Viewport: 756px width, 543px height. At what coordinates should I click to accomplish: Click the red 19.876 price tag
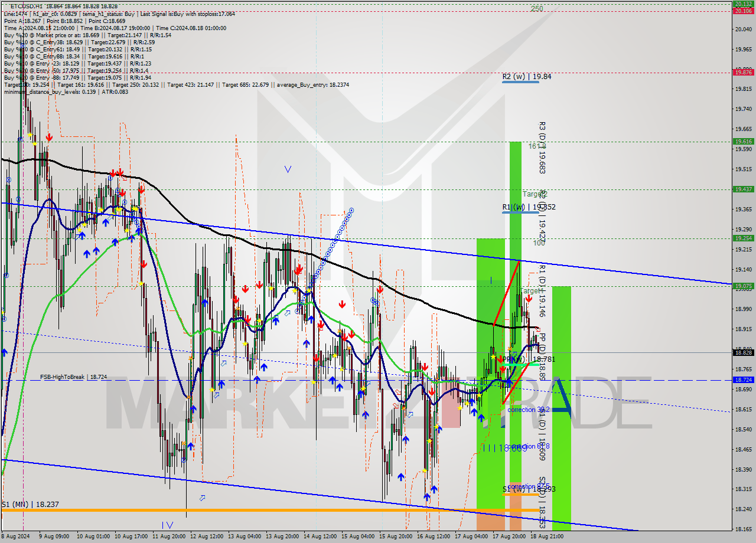[742, 73]
